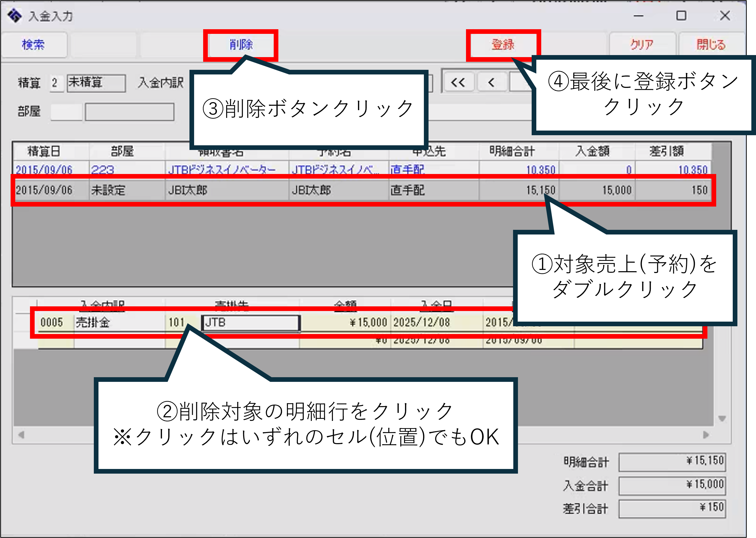Minimize the 入金入力 window
The height and width of the screenshot is (538, 756).
coord(638,16)
